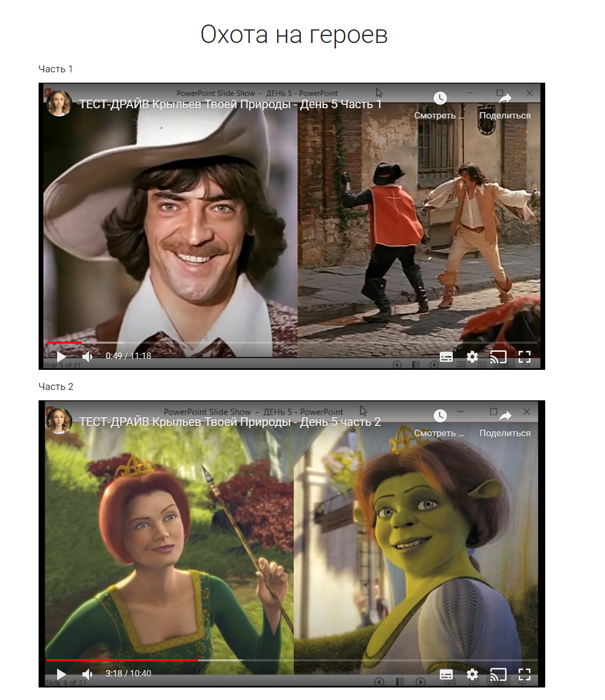Viewport: 605px width, 700px height.
Task: Cast the Часть 1 video to TV
Action: tap(498, 357)
